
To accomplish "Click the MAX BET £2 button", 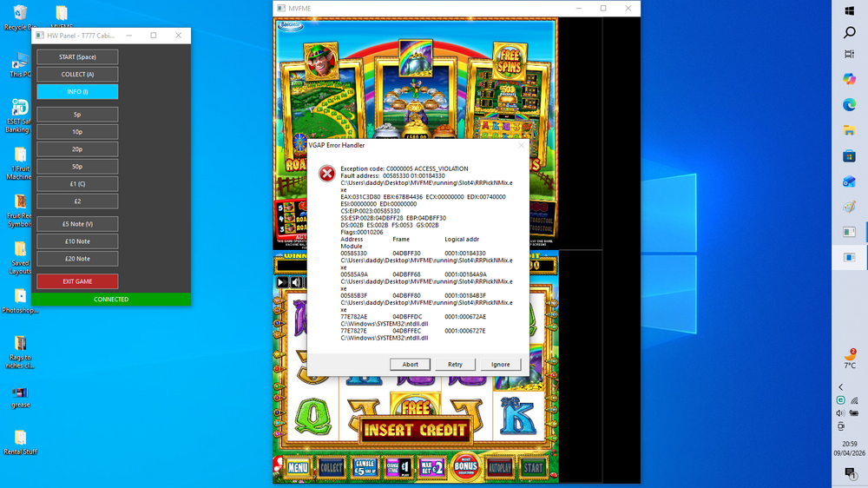I will 431,468.
